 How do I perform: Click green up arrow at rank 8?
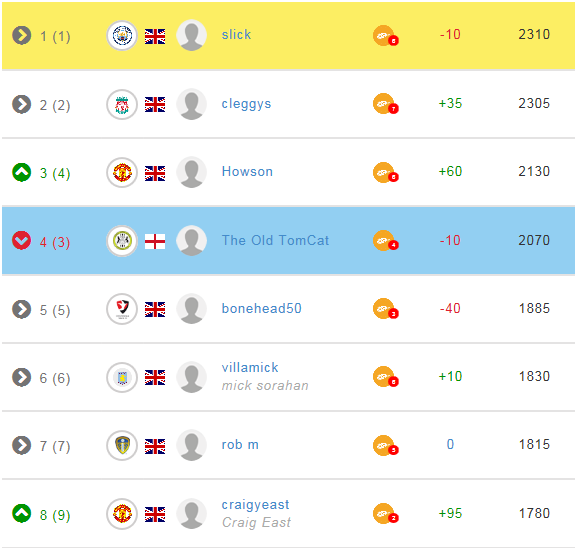(x=22, y=513)
